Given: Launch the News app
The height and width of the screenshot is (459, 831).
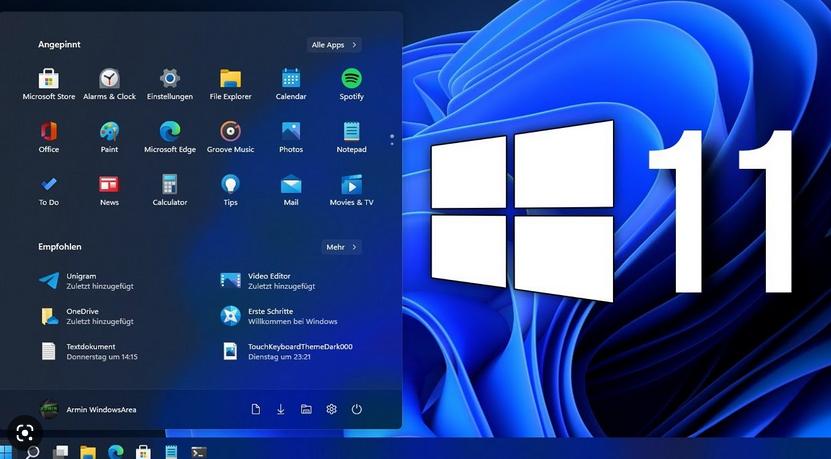Looking at the screenshot, I should point(109,191).
